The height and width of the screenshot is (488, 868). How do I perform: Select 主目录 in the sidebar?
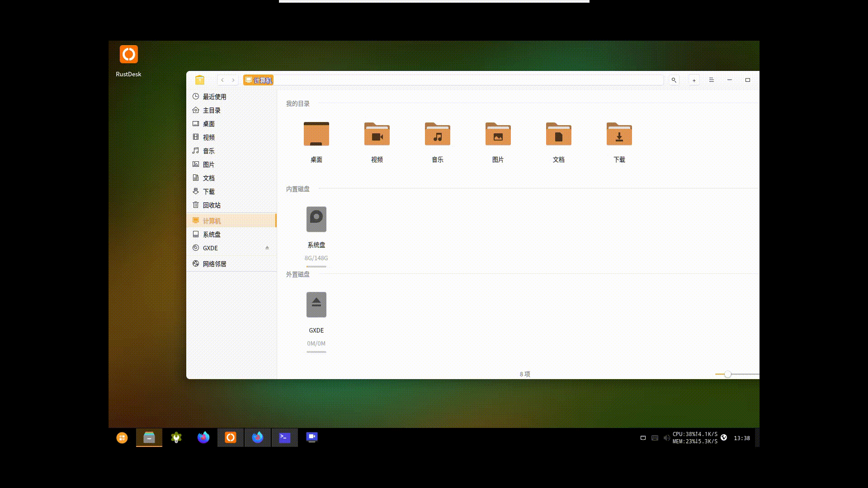pos(231,110)
